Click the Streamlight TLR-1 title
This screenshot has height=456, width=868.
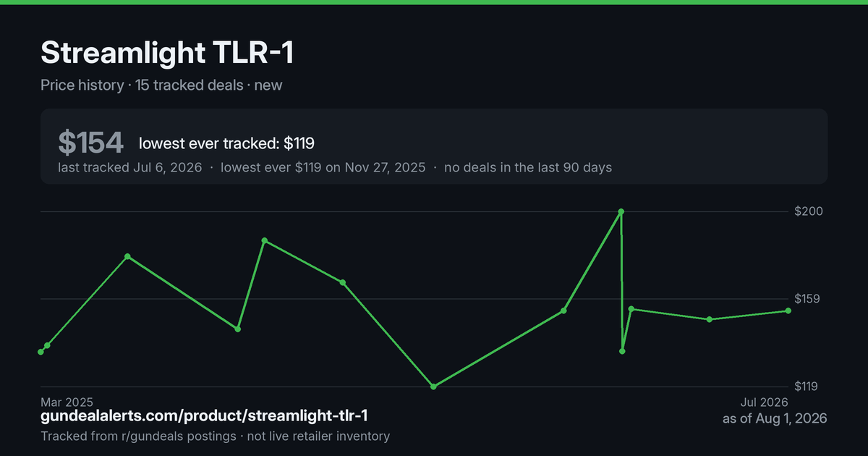(167, 54)
